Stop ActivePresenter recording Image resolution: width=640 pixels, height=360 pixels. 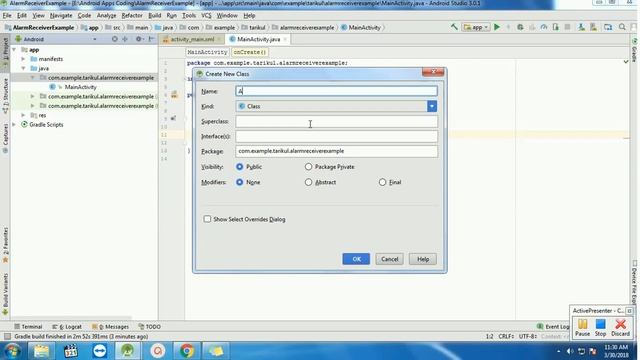[x=600, y=327]
